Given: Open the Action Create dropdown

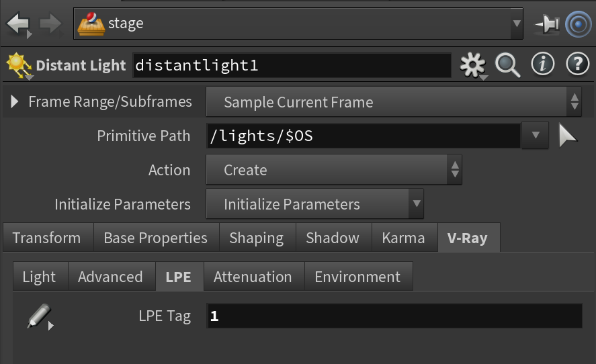Looking at the screenshot, I should click(x=334, y=169).
